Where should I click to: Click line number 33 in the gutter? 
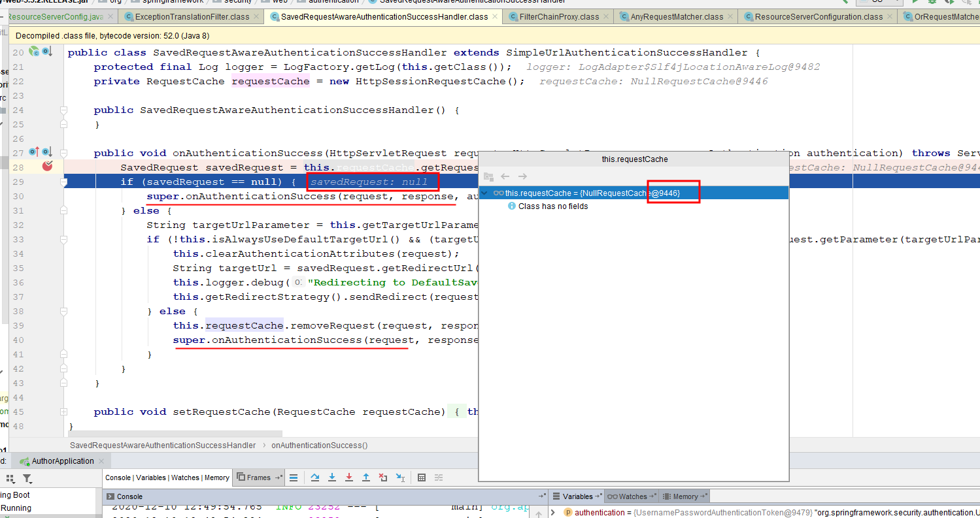tap(18, 239)
